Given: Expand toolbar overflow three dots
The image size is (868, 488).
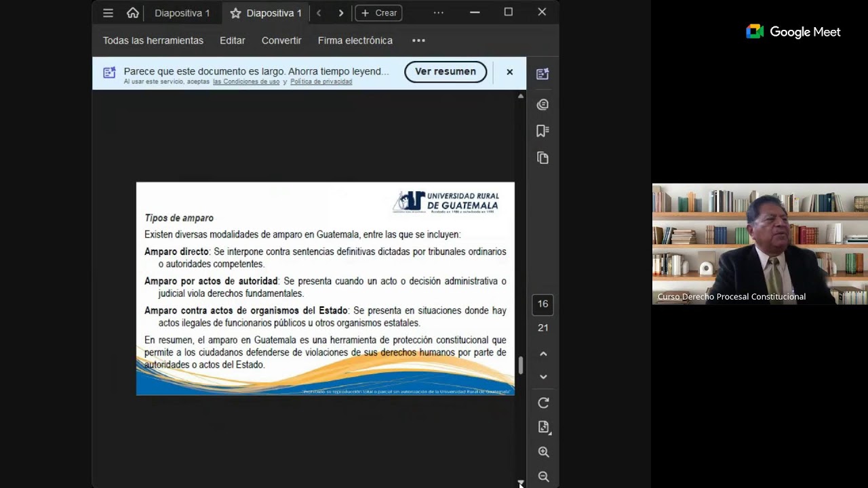Looking at the screenshot, I should pos(418,41).
